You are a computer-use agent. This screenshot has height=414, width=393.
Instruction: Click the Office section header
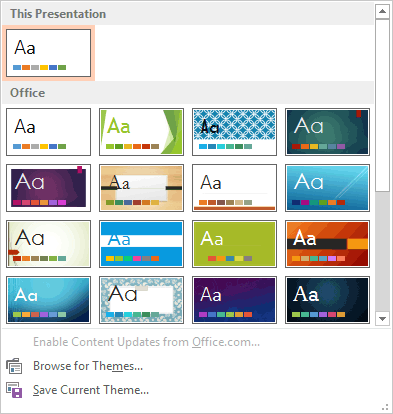pos(188,93)
